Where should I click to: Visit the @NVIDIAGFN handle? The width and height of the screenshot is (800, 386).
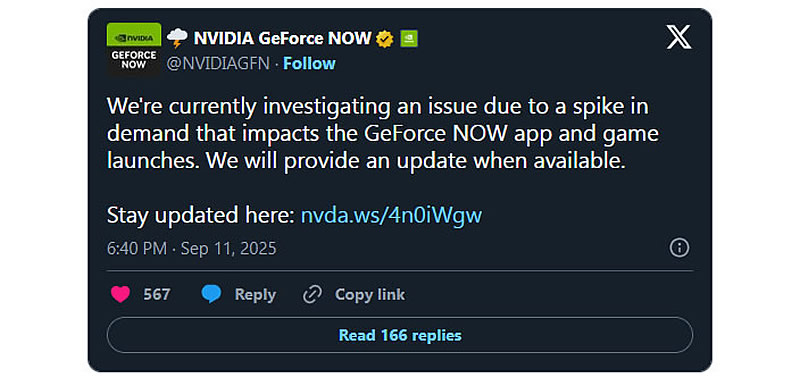point(218,64)
